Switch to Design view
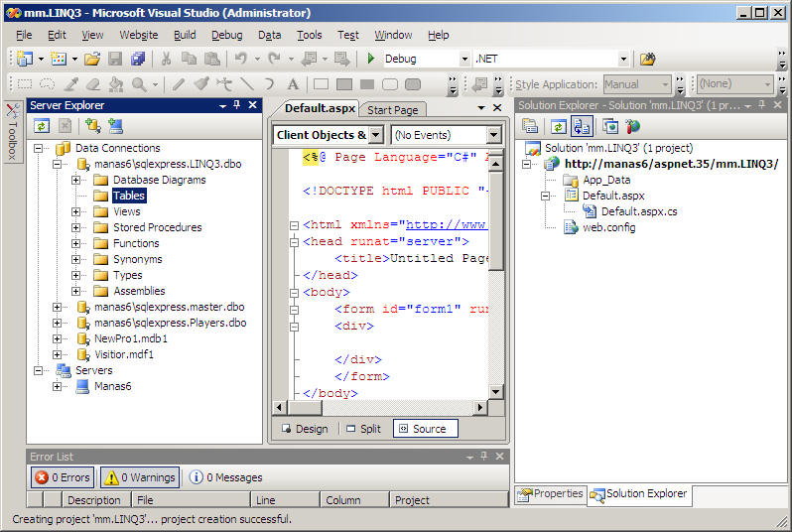Viewport: 792px width, 532px height. pyautogui.click(x=305, y=429)
